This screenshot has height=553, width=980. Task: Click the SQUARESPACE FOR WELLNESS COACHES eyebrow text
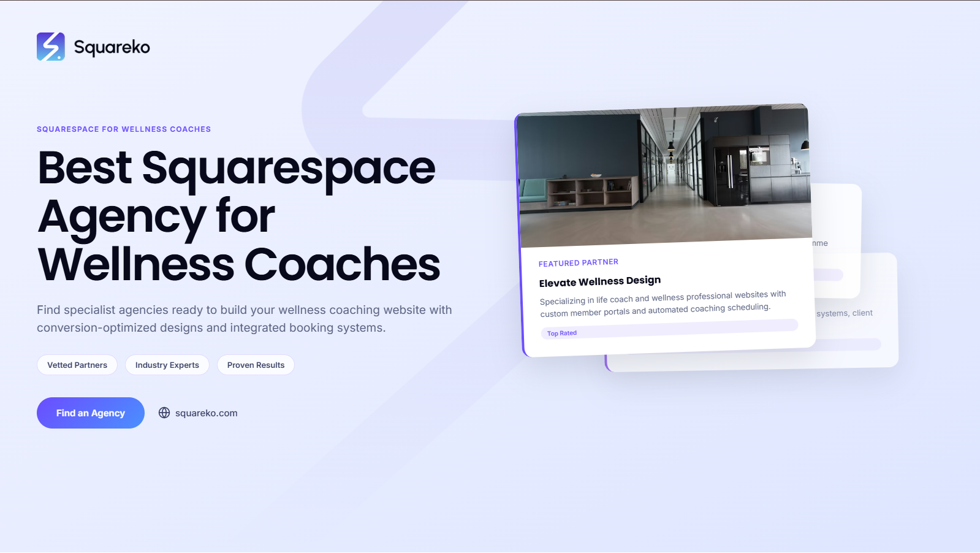[124, 129]
